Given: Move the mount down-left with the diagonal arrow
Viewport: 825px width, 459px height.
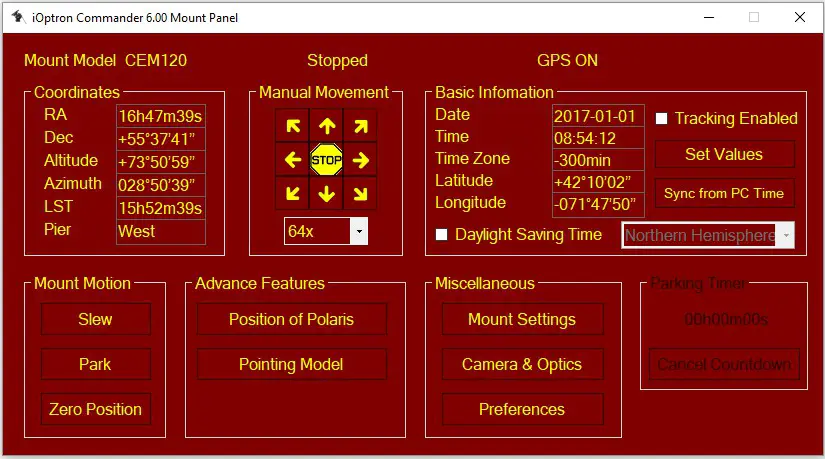Looking at the screenshot, I should (x=293, y=194).
